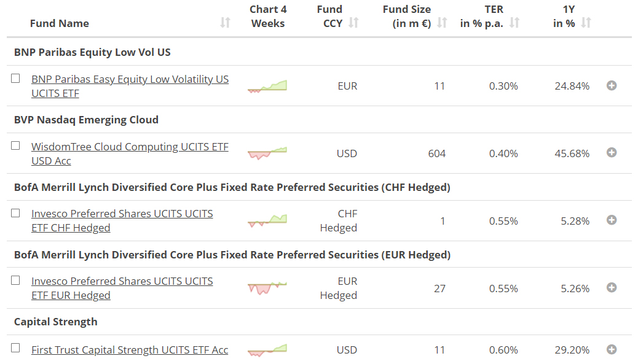Expand details for BNP Paribas Low Volatility ETF
The image size is (638, 364).
612,86
